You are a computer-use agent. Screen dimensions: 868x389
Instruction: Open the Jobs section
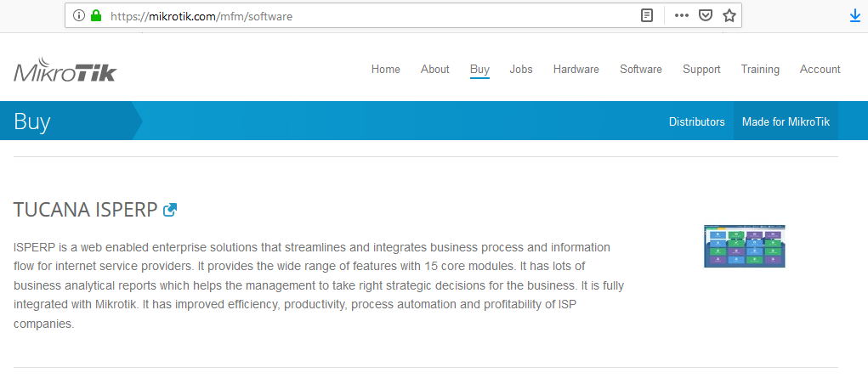(x=521, y=70)
